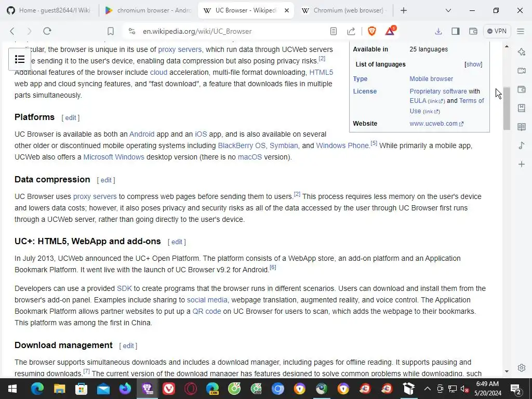Open Leo AI sparkle icon in sidebar

tap(522, 52)
